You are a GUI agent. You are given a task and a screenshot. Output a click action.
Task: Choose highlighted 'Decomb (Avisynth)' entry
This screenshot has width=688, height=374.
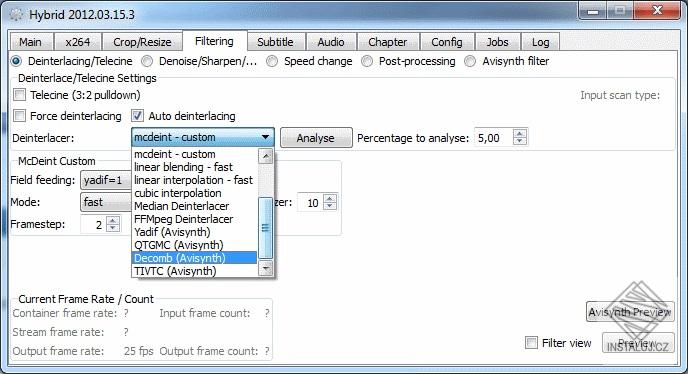coord(194,258)
